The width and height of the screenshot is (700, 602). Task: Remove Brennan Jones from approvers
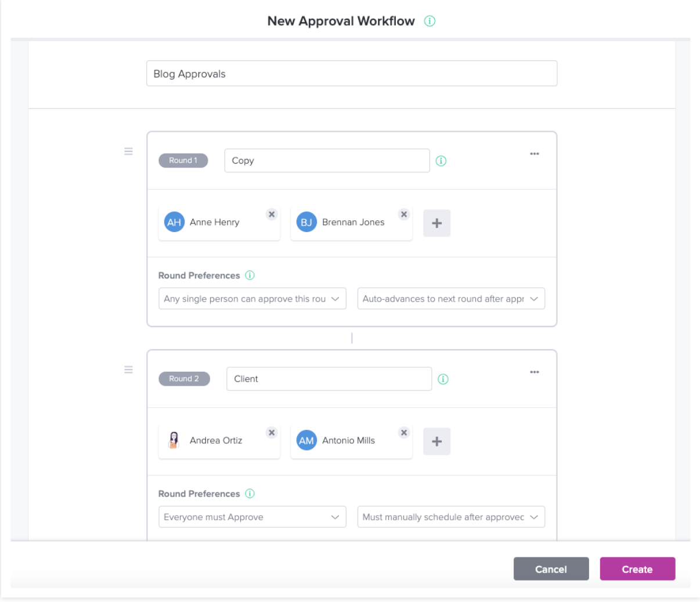[x=404, y=215]
